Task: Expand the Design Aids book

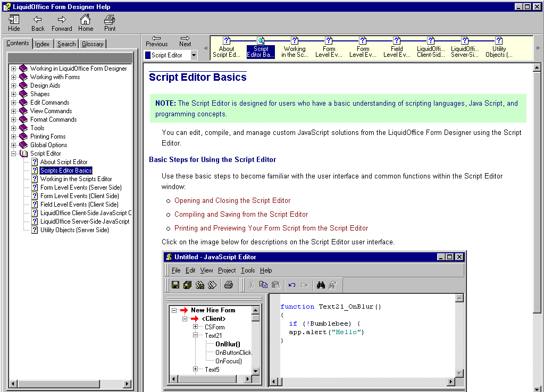Action: click(x=13, y=86)
